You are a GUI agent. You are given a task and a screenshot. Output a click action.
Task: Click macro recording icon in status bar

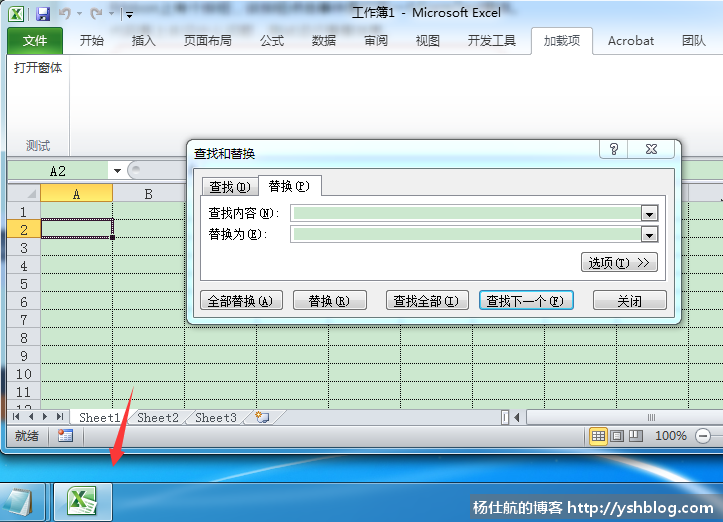[65, 435]
